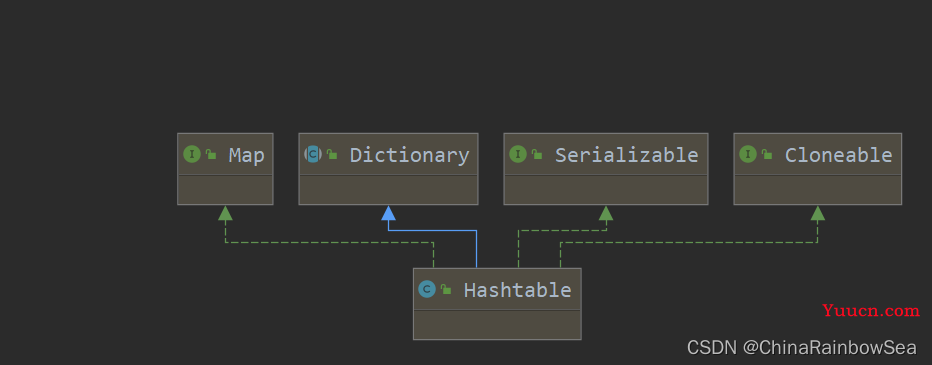Click the interface icon on Map node

[x=192, y=155]
